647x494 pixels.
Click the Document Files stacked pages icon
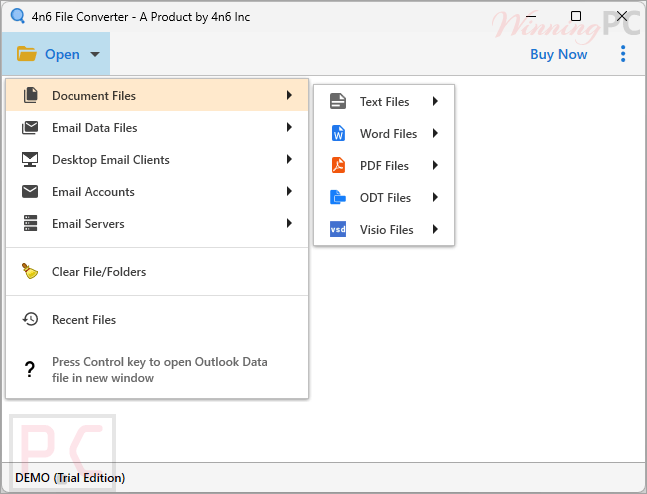pyautogui.click(x=30, y=95)
